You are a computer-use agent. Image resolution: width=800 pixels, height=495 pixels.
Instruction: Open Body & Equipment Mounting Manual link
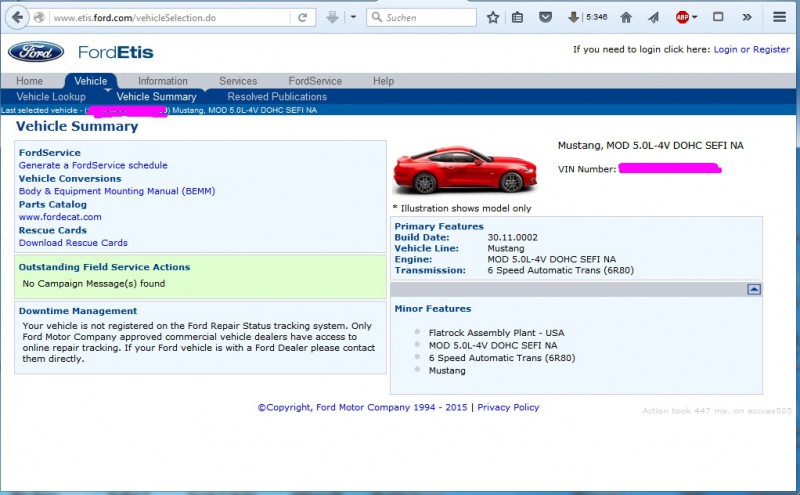(117, 191)
